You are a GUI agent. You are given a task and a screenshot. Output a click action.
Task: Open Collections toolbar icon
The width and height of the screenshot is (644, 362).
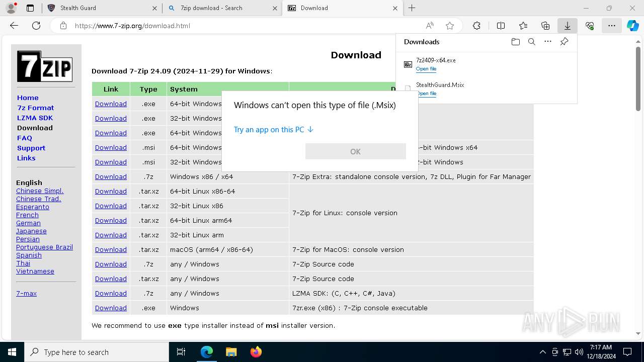coord(545,26)
